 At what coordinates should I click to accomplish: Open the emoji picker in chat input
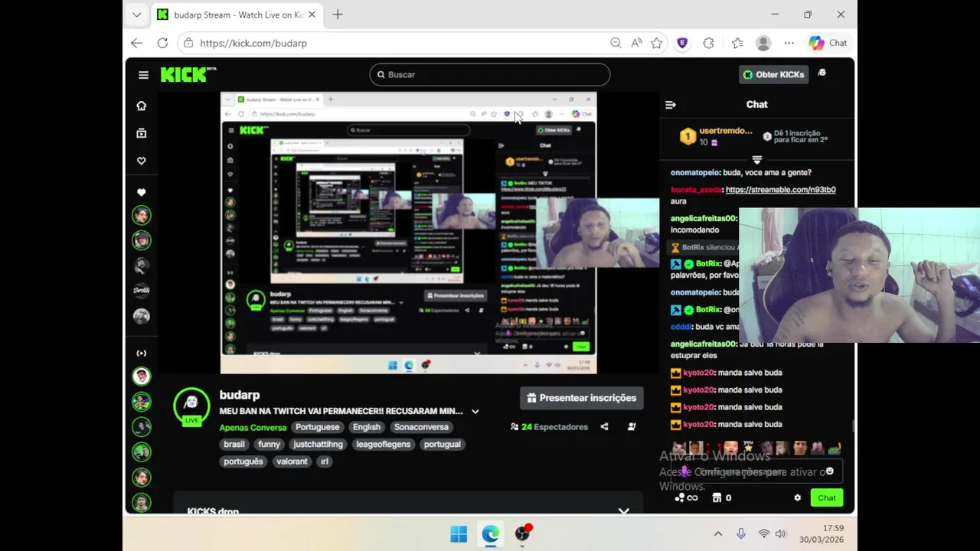coord(830,471)
